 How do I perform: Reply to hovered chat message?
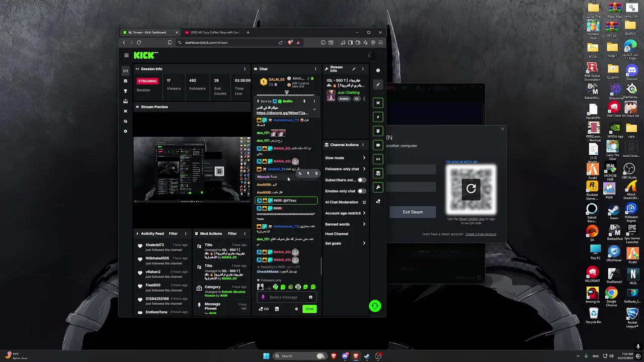[299, 173]
